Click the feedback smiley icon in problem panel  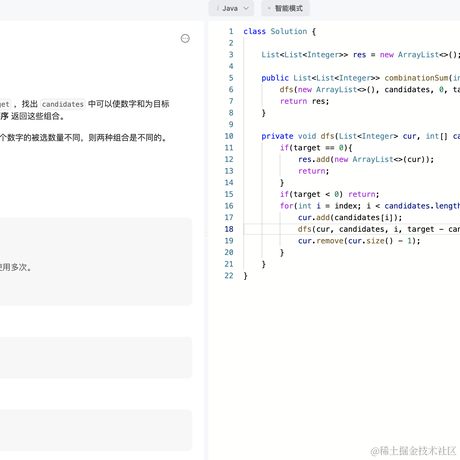click(185, 39)
